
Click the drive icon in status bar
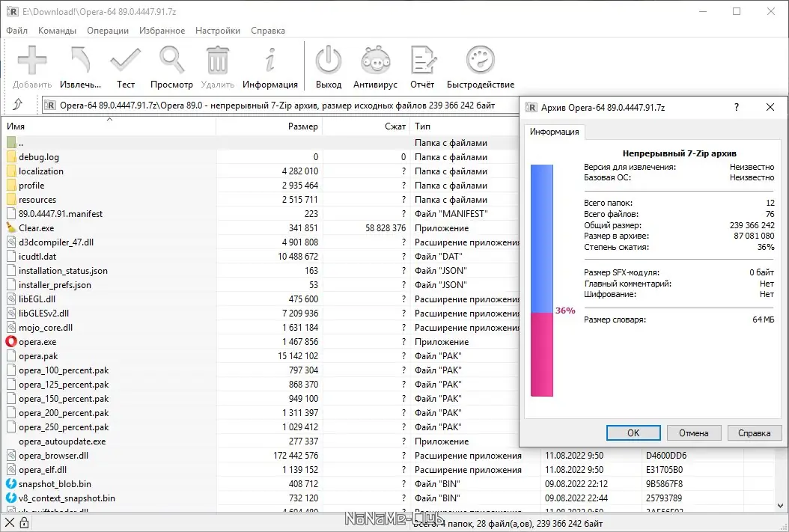pos(10,523)
